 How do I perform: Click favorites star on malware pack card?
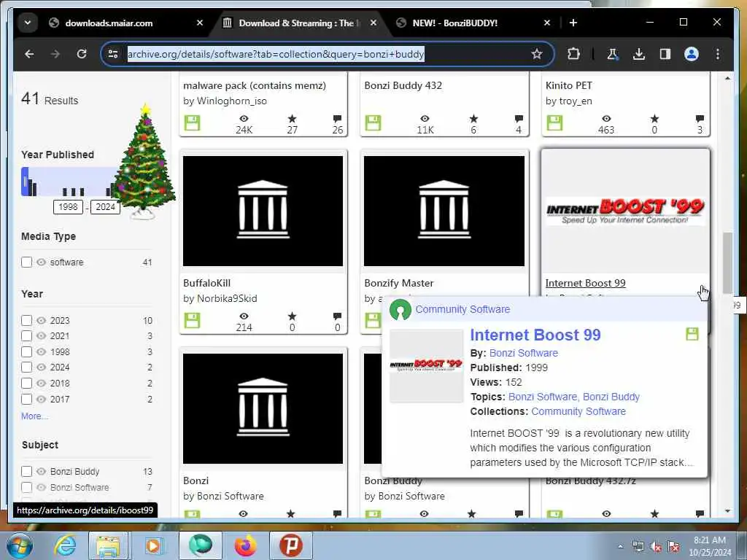point(292,119)
